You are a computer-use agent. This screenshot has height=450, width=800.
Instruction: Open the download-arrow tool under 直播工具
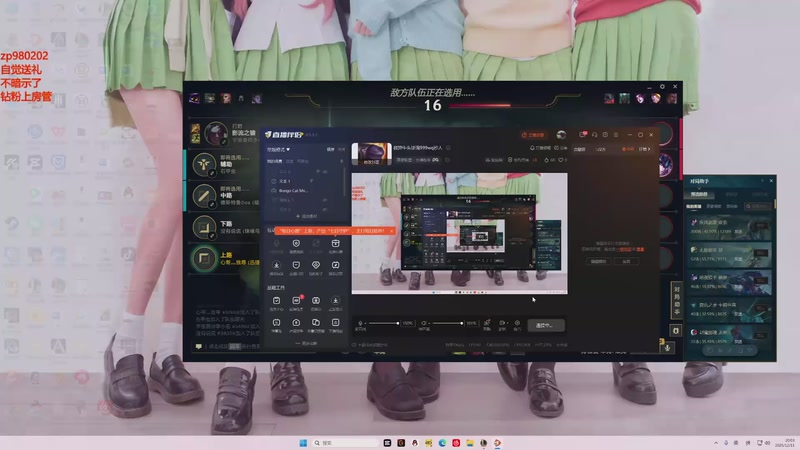pos(335,302)
